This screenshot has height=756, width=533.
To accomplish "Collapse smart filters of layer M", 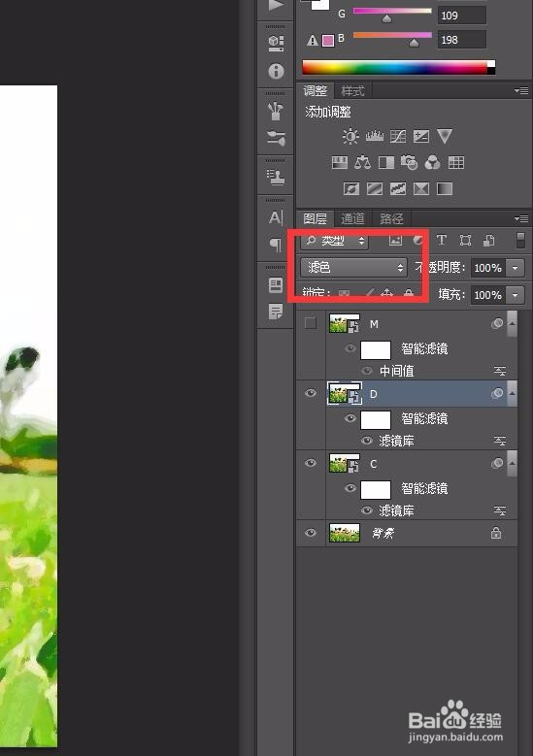I will pos(513,323).
